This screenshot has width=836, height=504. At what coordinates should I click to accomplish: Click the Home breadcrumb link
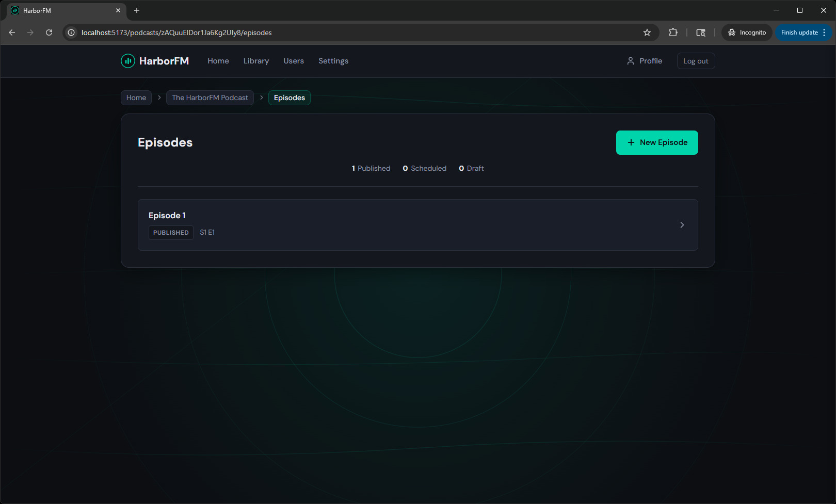[x=136, y=97]
